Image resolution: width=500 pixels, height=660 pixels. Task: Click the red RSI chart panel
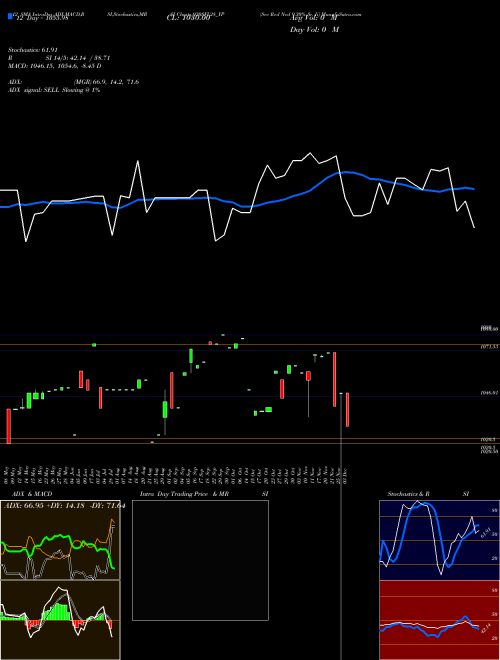click(x=439, y=620)
